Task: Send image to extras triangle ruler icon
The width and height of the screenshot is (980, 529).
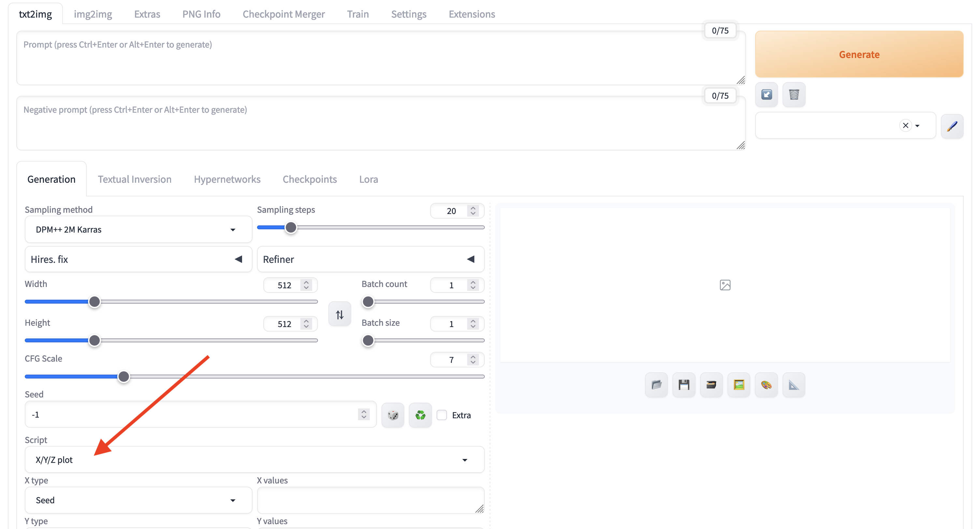Action: (794, 385)
